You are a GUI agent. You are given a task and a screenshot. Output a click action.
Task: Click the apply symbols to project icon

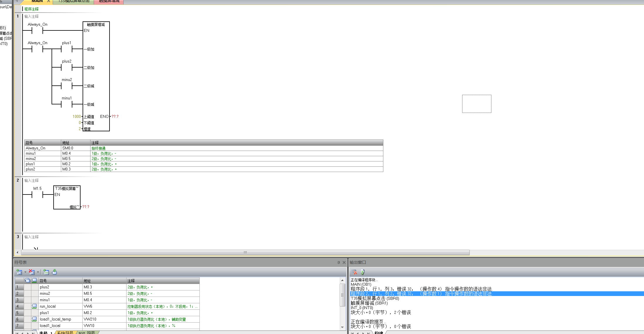tap(54, 272)
